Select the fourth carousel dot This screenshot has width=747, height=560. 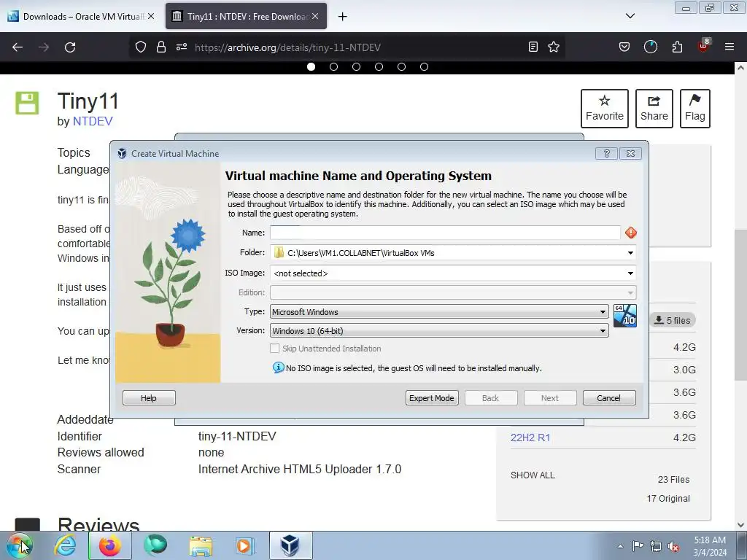pyautogui.click(x=379, y=66)
